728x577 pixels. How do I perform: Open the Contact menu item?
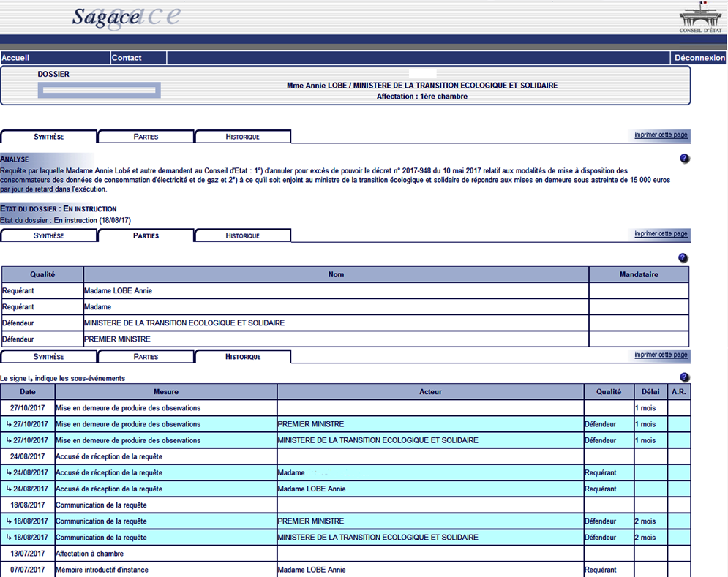[127, 58]
